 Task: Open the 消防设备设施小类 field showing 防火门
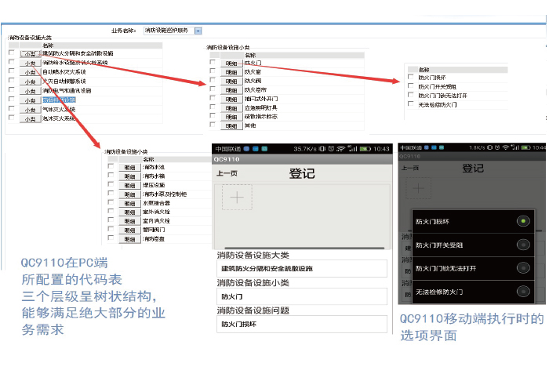coord(301,296)
